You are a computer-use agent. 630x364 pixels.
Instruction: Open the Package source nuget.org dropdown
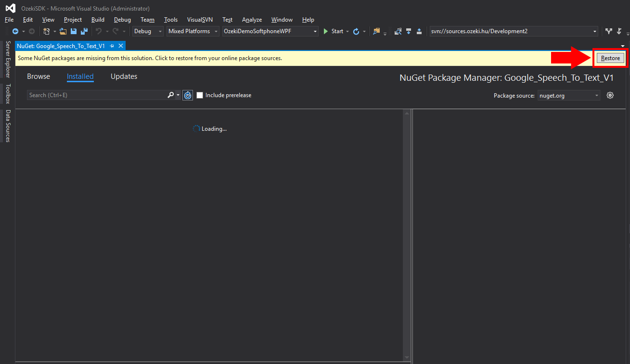pyautogui.click(x=569, y=95)
